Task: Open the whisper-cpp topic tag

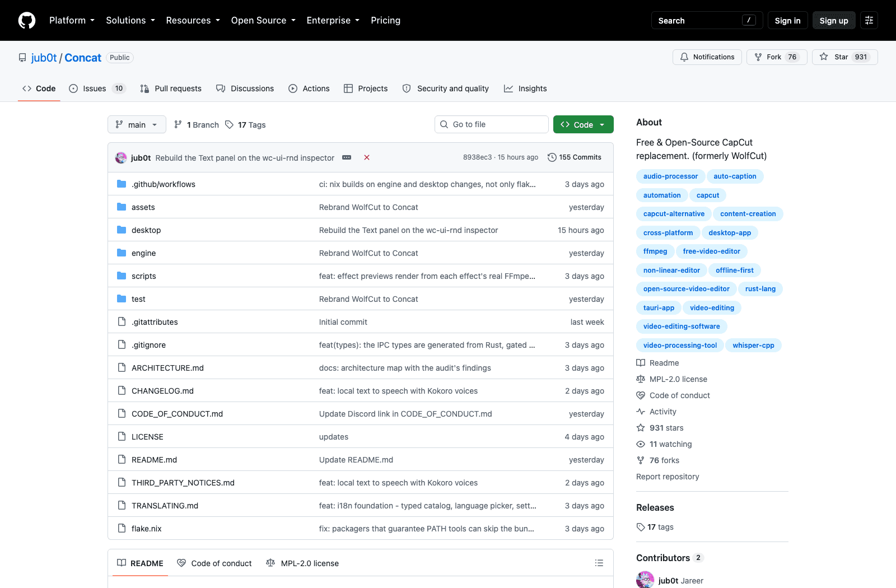Action: (753, 346)
